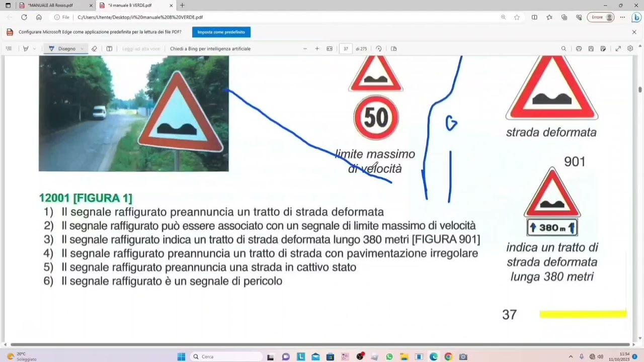Click the fit to width icon
The image size is (644, 362).
tap(330, 49)
